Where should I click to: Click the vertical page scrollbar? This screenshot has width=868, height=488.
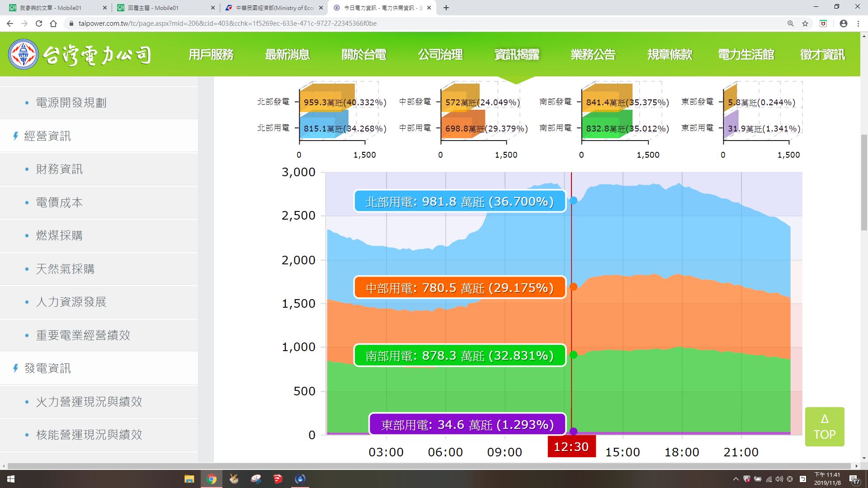tap(864, 183)
